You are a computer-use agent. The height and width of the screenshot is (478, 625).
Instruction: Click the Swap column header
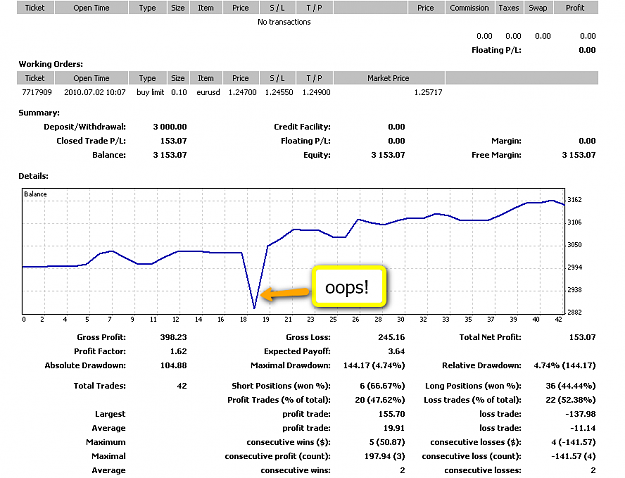point(538,8)
